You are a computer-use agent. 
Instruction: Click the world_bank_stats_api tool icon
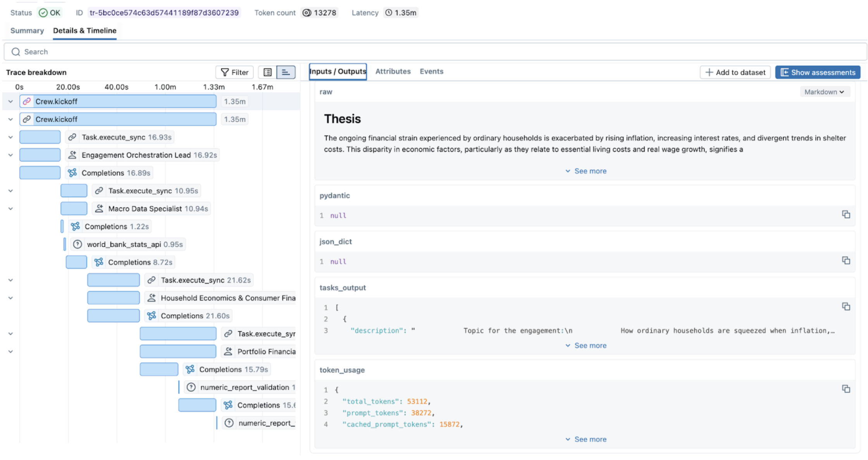(77, 244)
